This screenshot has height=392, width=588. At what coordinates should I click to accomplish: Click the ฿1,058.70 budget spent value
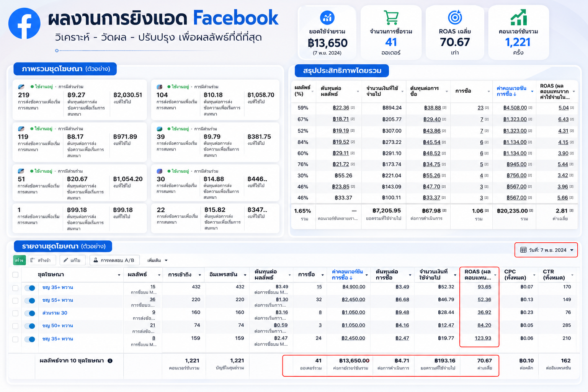tap(261, 95)
